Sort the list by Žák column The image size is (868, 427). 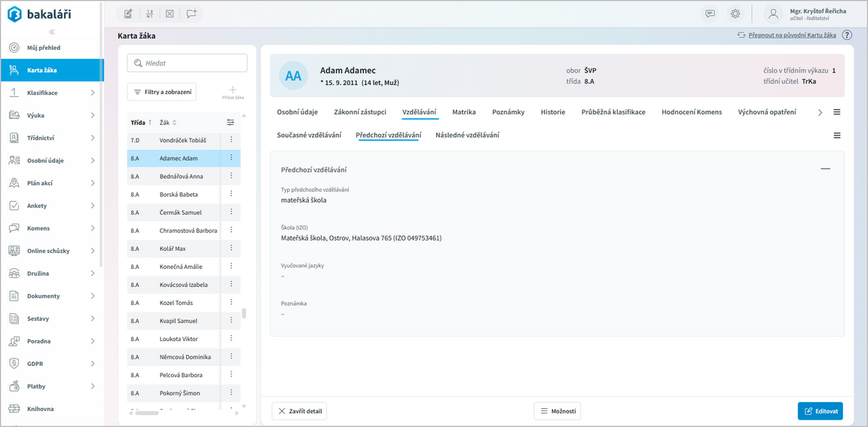(x=167, y=123)
